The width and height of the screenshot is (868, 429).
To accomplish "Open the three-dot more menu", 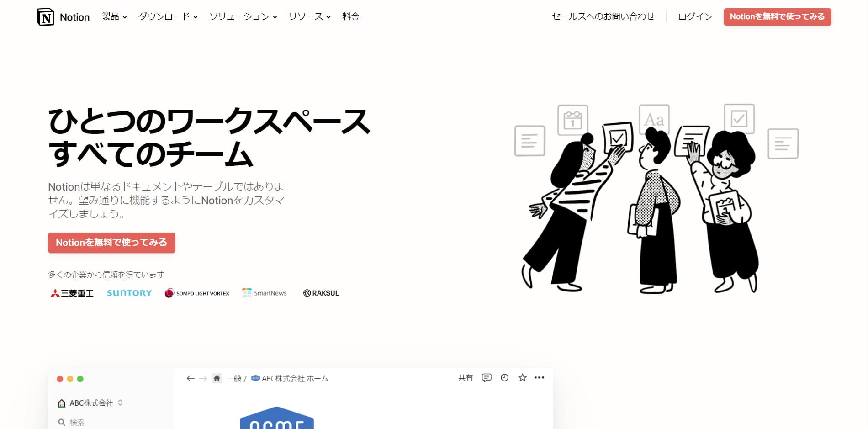I will (x=539, y=378).
